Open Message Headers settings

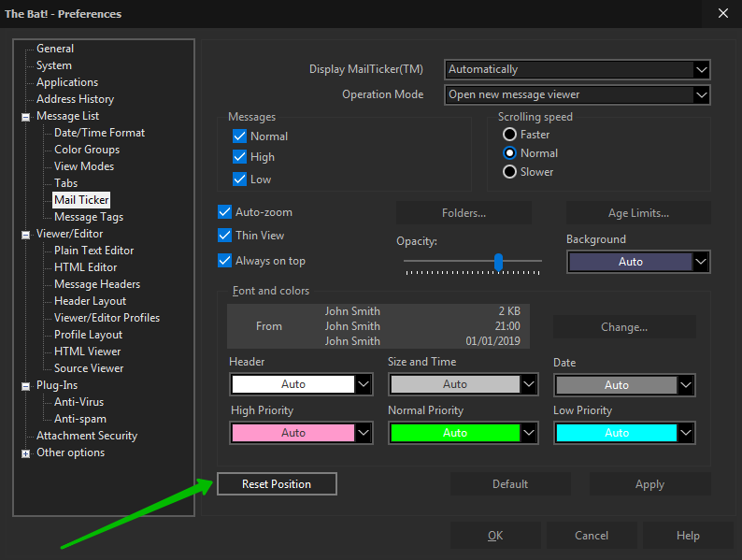coord(97,284)
